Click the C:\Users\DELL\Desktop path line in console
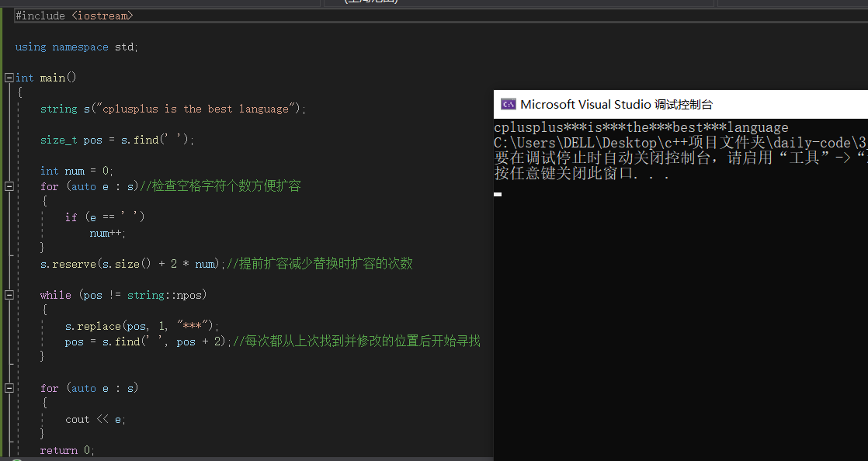The height and width of the screenshot is (461, 868). tap(681, 143)
